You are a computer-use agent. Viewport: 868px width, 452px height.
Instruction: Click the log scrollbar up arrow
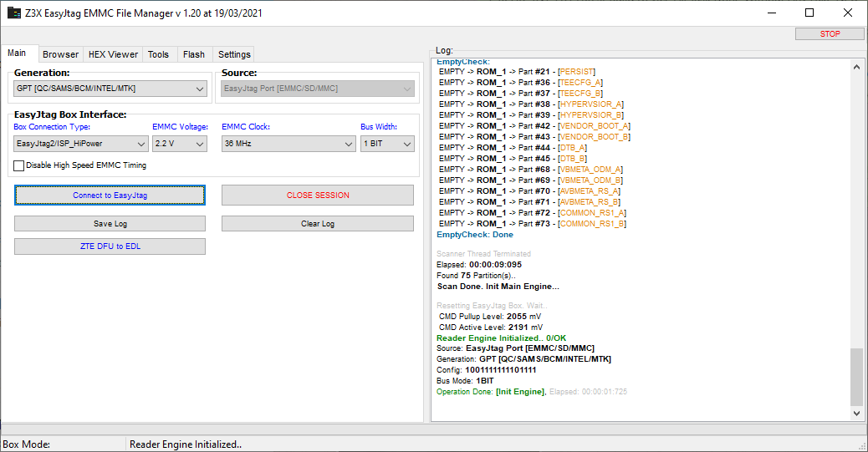click(x=856, y=67)
